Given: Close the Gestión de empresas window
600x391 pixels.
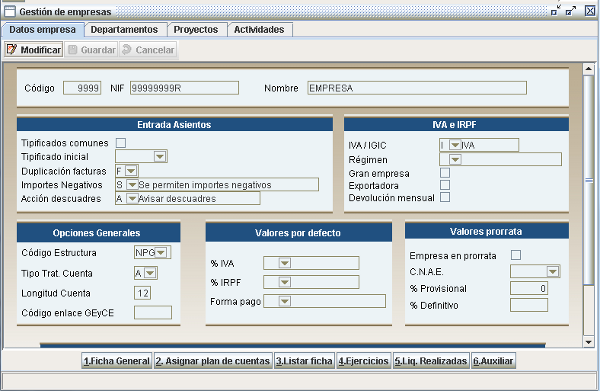Looking at the screenshot, I should pos(590,11).
